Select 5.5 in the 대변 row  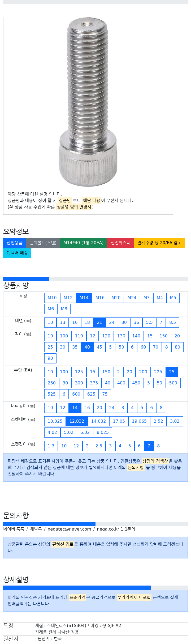click(149, 323)
